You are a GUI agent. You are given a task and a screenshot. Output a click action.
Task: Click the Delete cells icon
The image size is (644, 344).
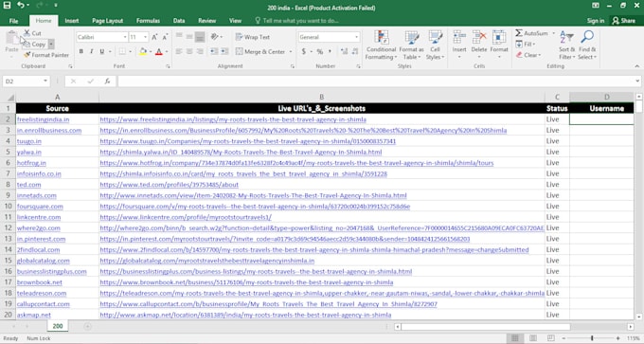479,37
